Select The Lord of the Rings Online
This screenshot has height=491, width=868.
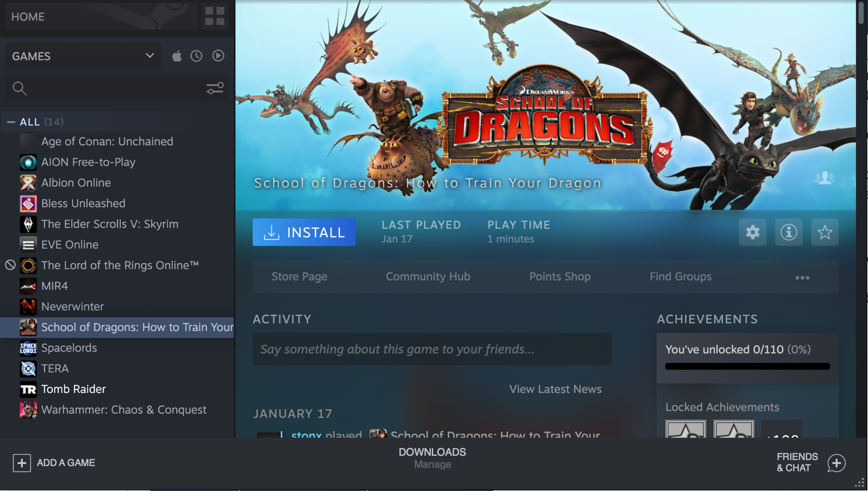point(120,265)
